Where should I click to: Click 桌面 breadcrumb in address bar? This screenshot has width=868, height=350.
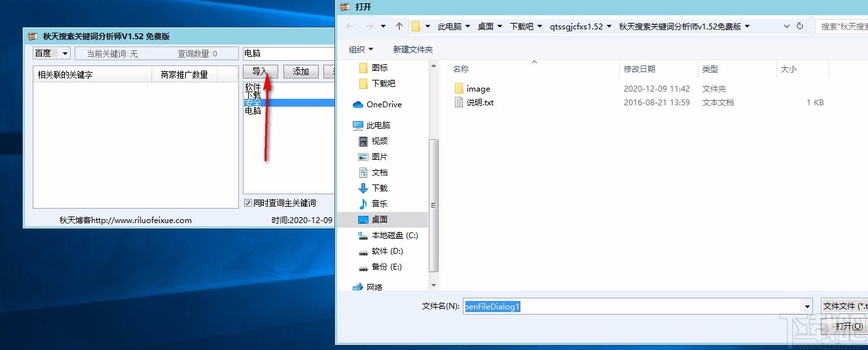486,26
